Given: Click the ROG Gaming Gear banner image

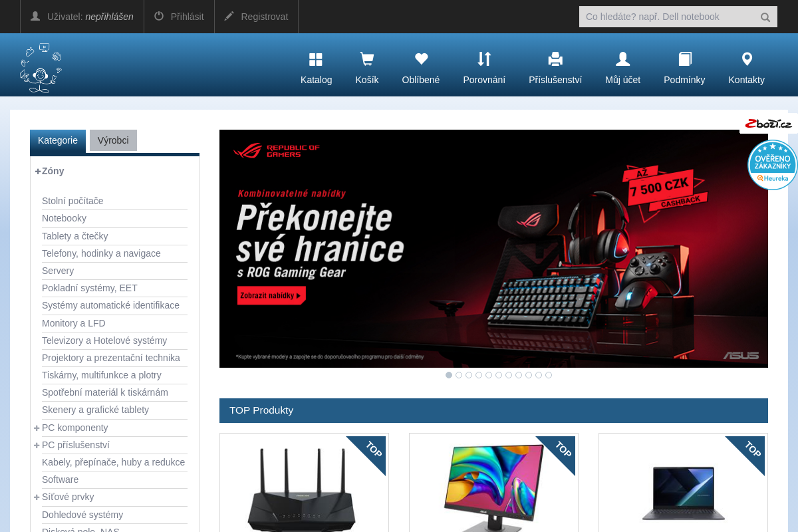Looking at the screenshot, I should point(493,249).
